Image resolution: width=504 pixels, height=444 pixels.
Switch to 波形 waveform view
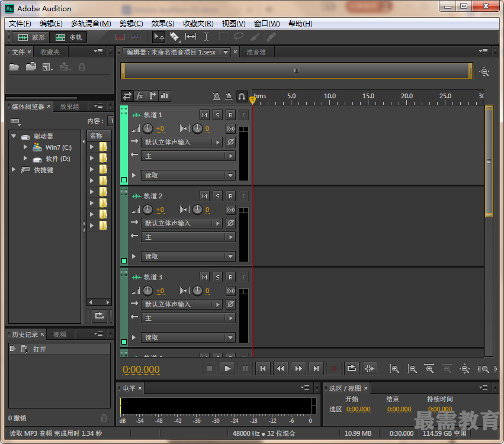[x=31, y=37]
